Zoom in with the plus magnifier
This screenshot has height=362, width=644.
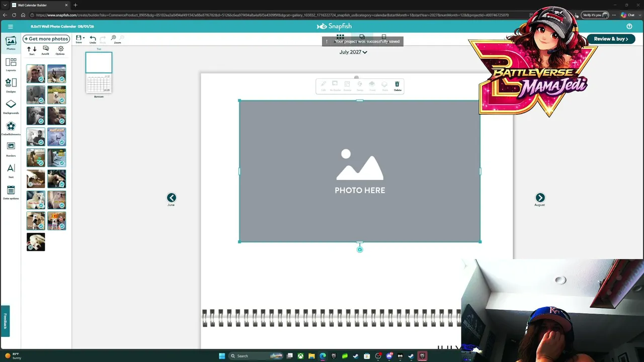pos(114,38)
